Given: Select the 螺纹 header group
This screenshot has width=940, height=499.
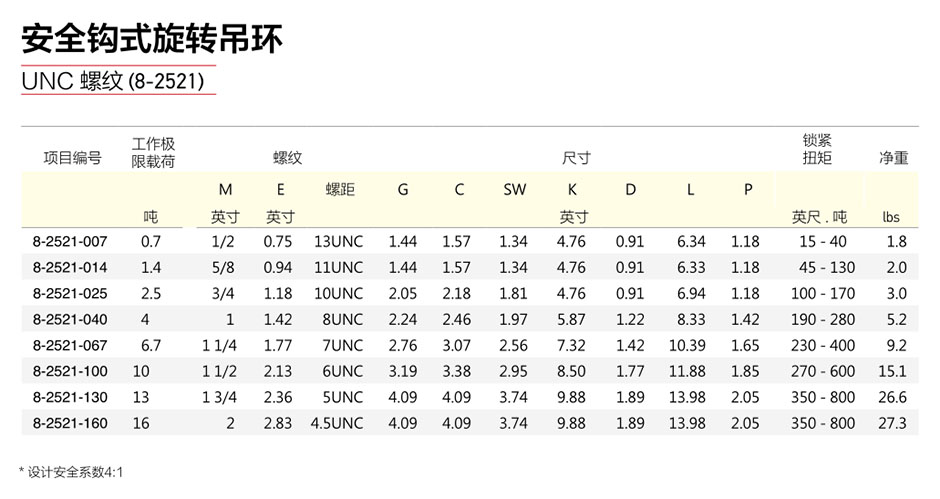Looking at the screenshot, I should pos(287,158).
